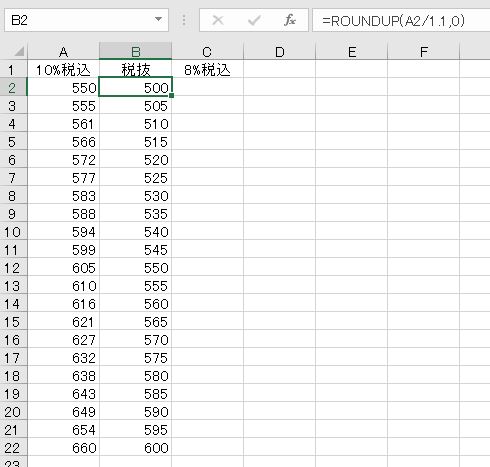Click the cancel X icon in formula bar
Image resolution: width=490 pixels, height=467 pixels.
coord(218,20)
